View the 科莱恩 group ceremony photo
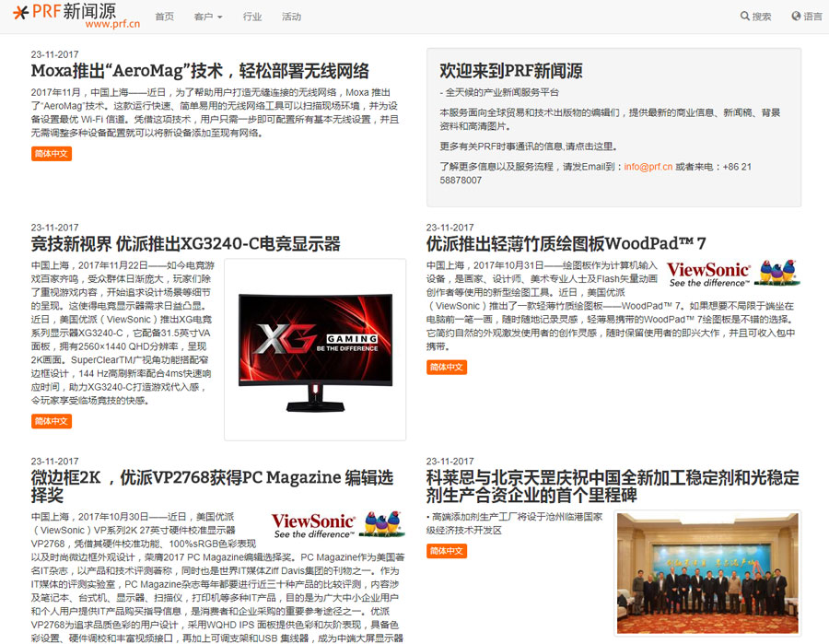This screenshot has height=644, width=829. point(708,572)
